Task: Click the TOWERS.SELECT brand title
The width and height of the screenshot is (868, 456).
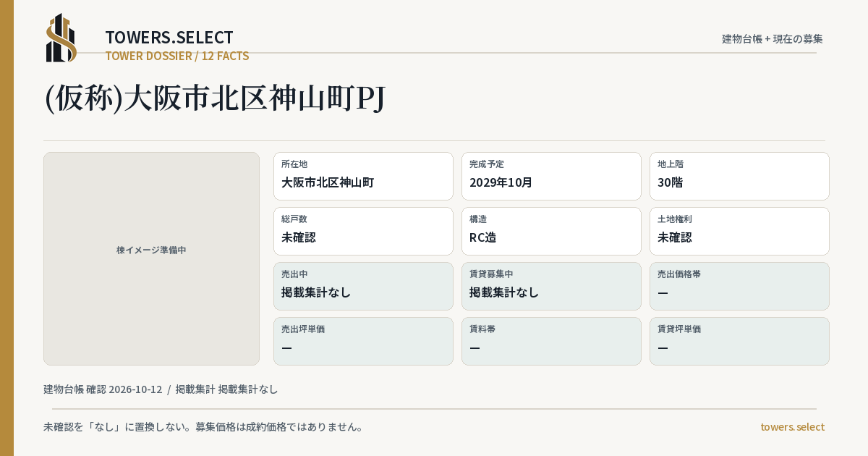Action: coord(169,38)
